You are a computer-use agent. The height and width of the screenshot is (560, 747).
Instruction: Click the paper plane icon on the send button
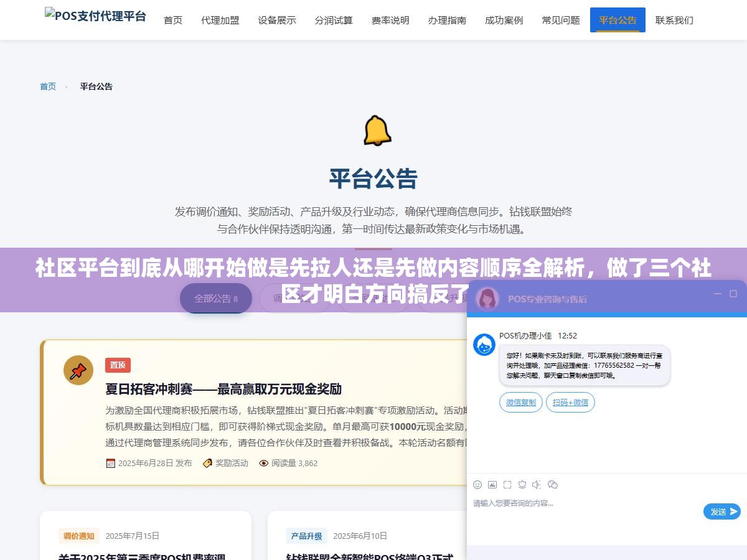(734, 511)
